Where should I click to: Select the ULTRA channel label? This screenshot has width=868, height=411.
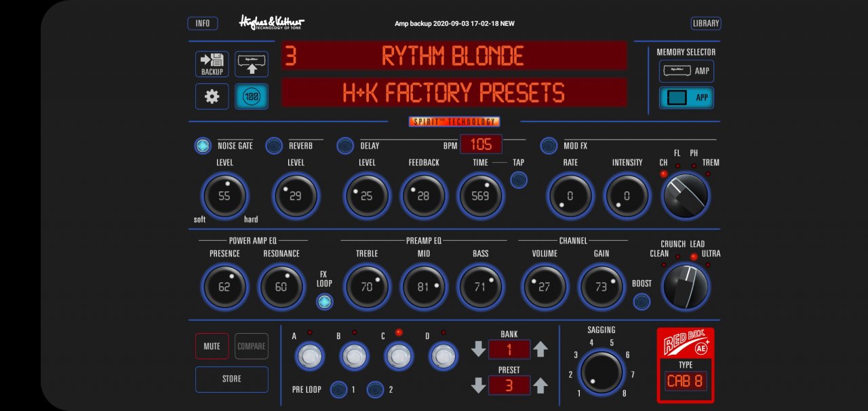711,254
